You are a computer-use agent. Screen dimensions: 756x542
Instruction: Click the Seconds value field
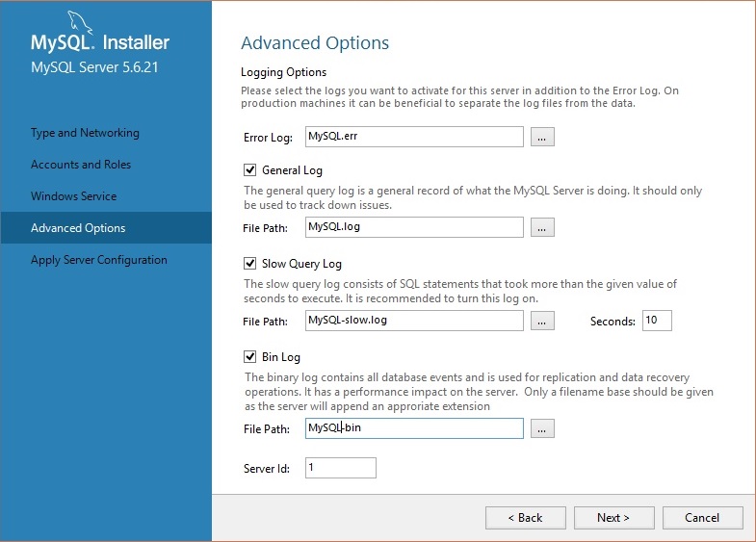click(x=657, y=321)
